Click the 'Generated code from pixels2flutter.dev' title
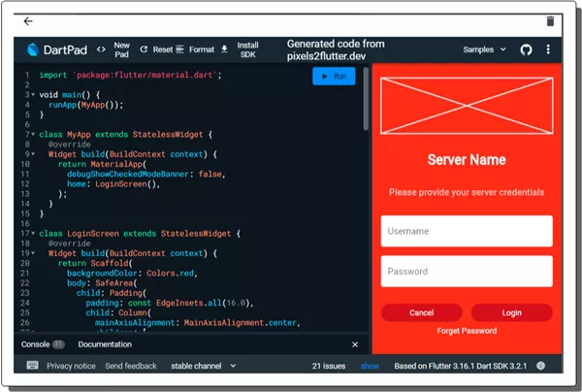582x392 pixels. click(336, 49)
